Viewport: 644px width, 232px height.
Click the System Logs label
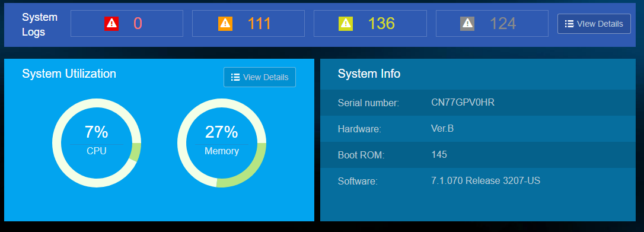point(40,25)
